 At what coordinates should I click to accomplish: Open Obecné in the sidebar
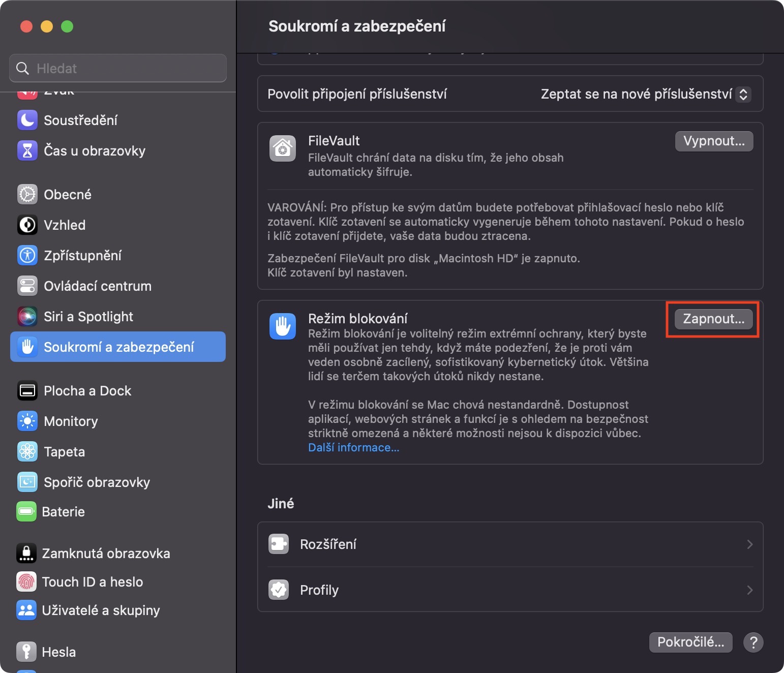coord(68,195)
